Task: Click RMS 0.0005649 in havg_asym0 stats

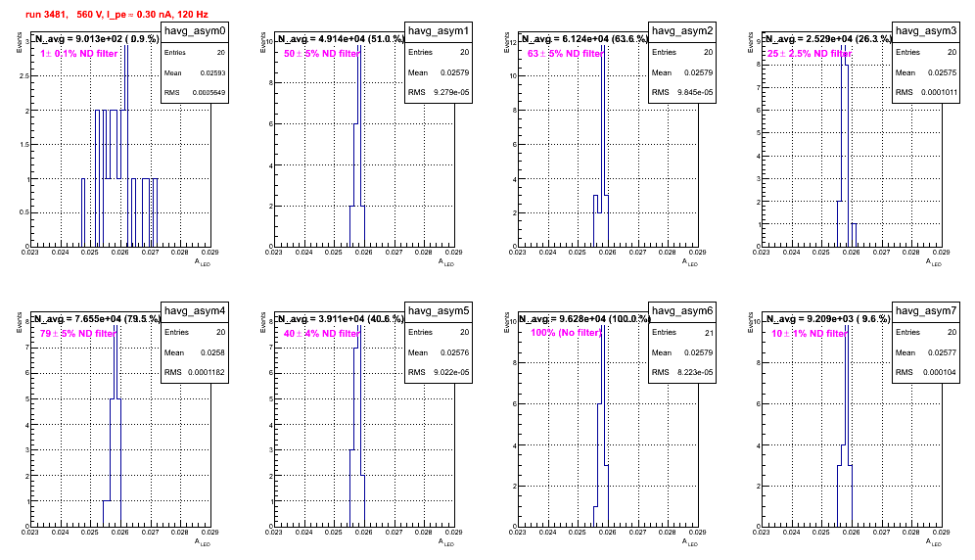Action: click(x=195, y=92)
